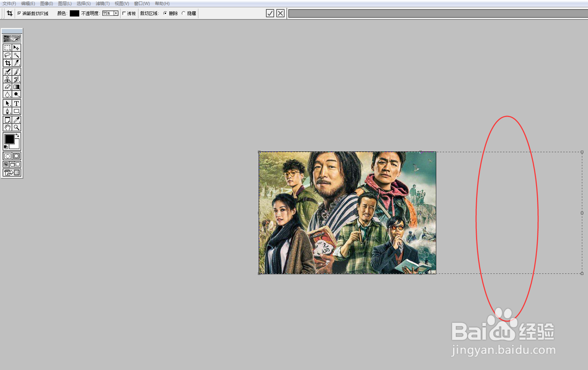
Task: Select the Eyedropper tool
Action: (x=17, y=120)
